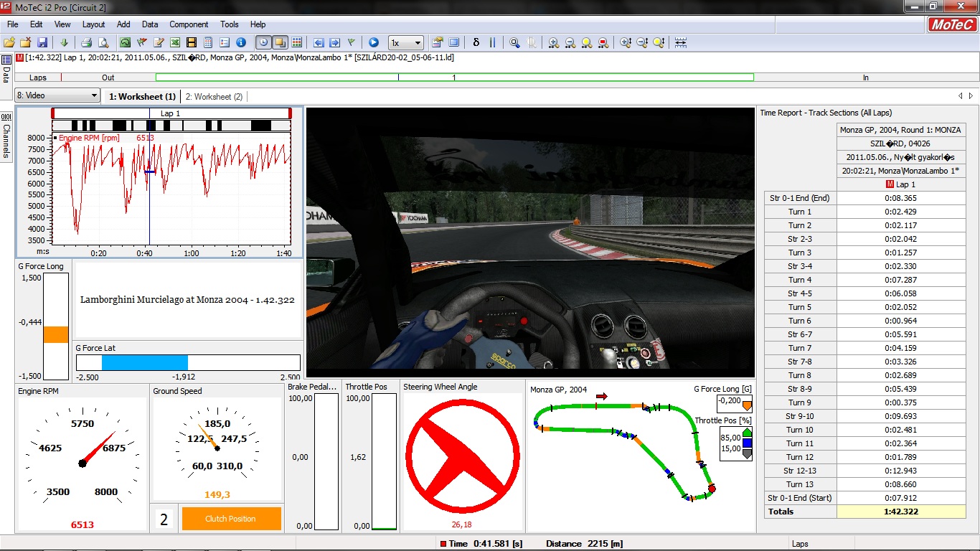Click the horizontal measure arrows icon
980x551 pixels.
[681, 42]
